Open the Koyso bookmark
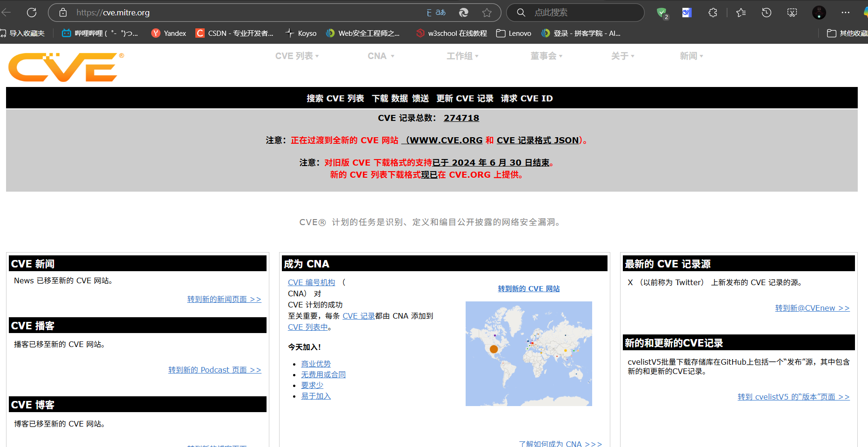 pos(301,33)
